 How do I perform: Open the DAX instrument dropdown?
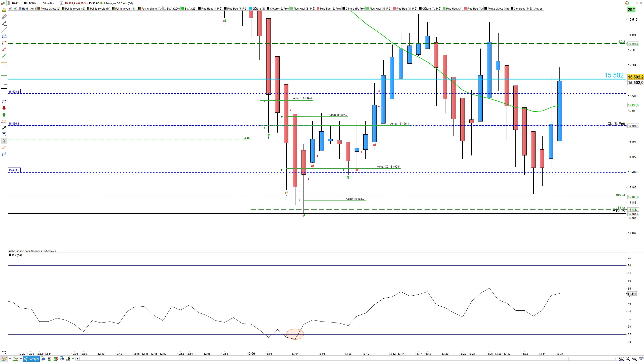17,3
